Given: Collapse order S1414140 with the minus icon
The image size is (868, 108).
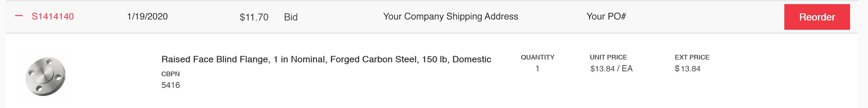Looking at the screenshot, I should (19, 16).
